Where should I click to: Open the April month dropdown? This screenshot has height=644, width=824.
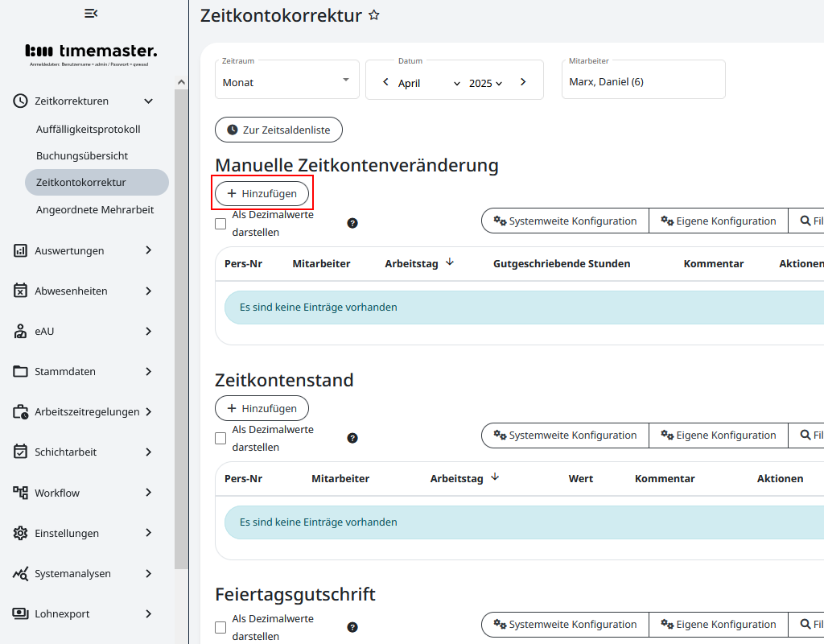[x=426, y=83]
